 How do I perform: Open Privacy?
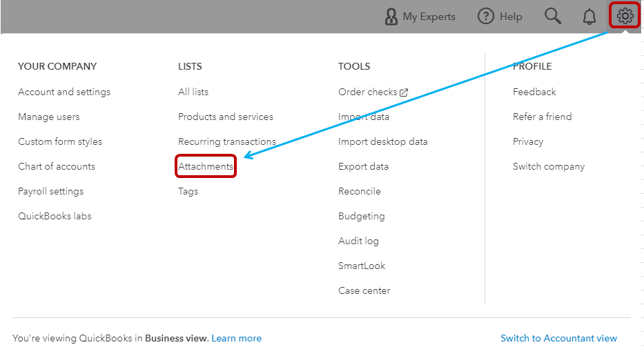pyautogui.click(x=528, y=141)
